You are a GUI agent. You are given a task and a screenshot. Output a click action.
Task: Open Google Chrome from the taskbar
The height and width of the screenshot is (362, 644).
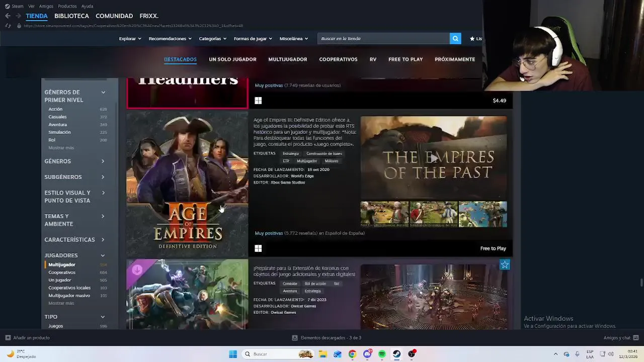[352, 354]
